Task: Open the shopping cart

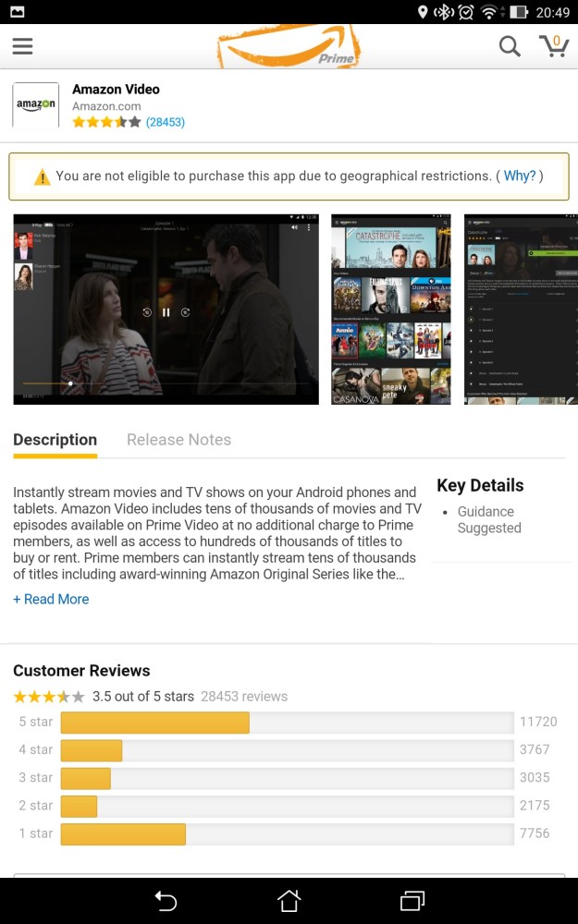Action: (554, 46)
